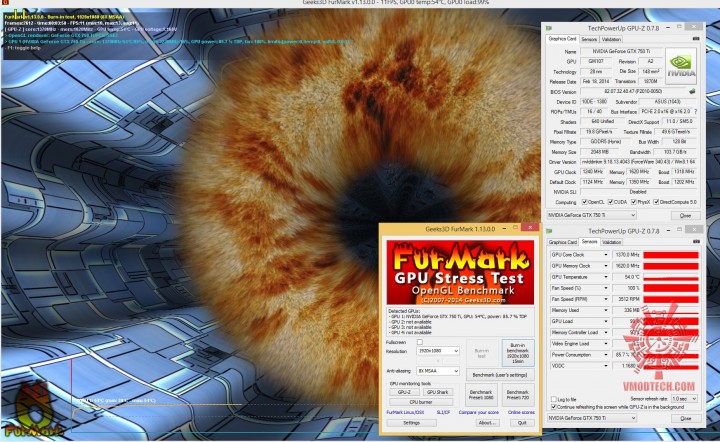This screenshot has width=720, height=442.
Task: Toggle the CUDA checkbox
Action: click(611, 202)
